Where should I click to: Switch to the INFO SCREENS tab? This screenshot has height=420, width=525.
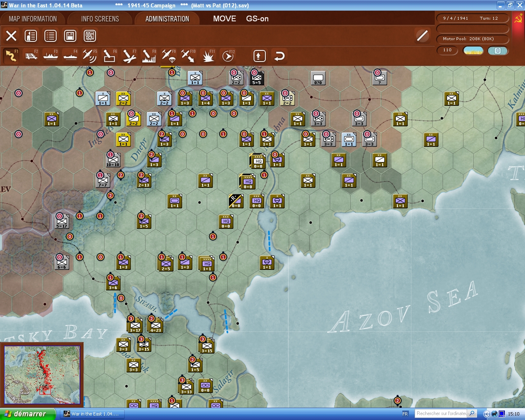point(100,19)
